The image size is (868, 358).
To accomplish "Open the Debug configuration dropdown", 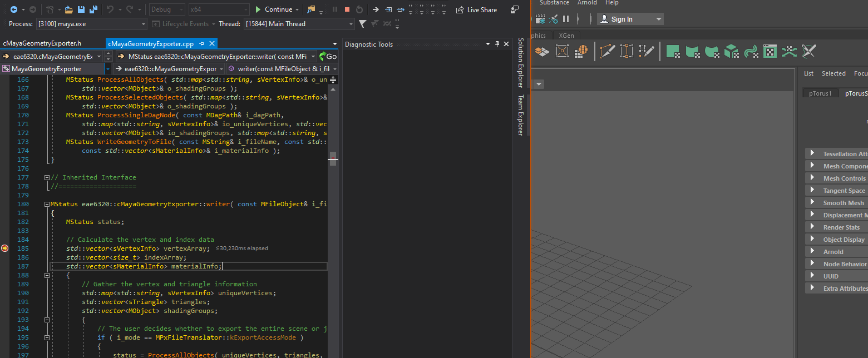I will (167, 9).
